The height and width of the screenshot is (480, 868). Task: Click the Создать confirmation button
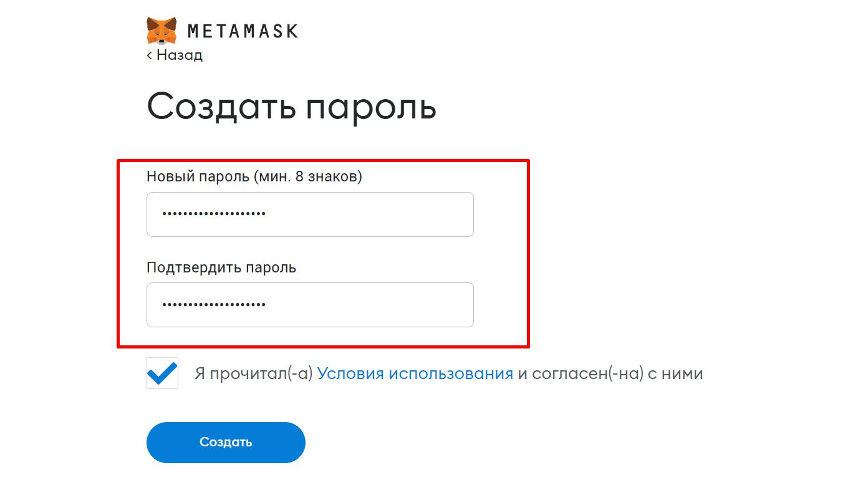[226, 442]
